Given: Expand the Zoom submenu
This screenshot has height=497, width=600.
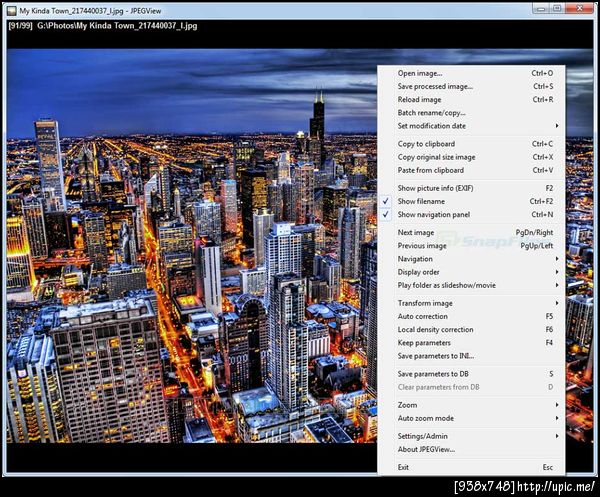Looking at the screenshot, I should tap(471, 405).
